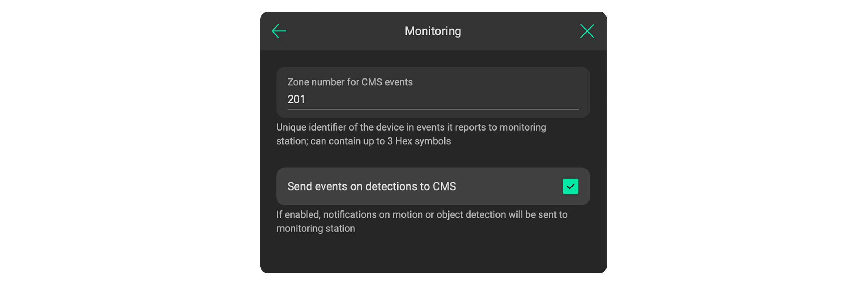Go back using the left arrow
The width and height of the screenshot is (868, 285).
pyautogui.click(x=279, y=31)
